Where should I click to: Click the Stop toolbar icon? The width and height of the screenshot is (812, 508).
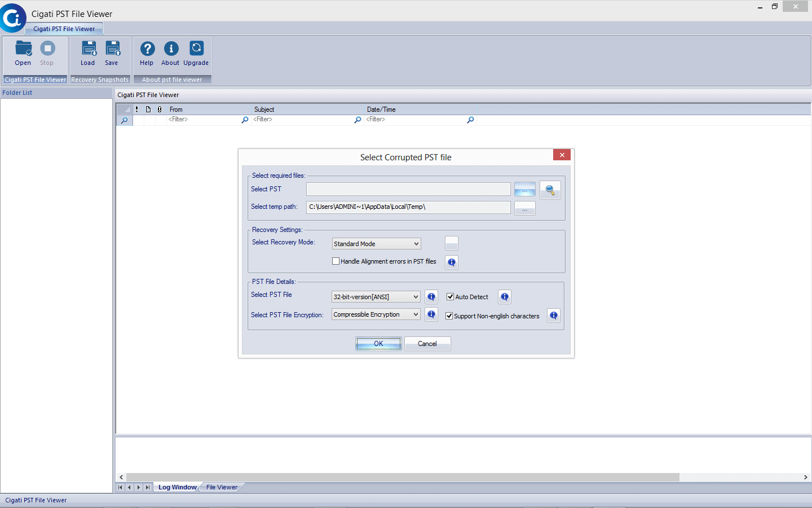point(47,54)
